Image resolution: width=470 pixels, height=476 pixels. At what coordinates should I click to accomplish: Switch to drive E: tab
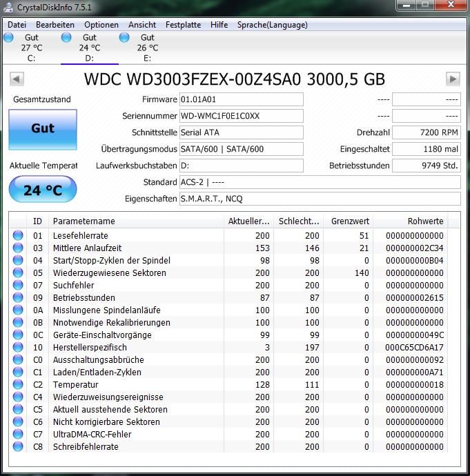pos(148,48)
